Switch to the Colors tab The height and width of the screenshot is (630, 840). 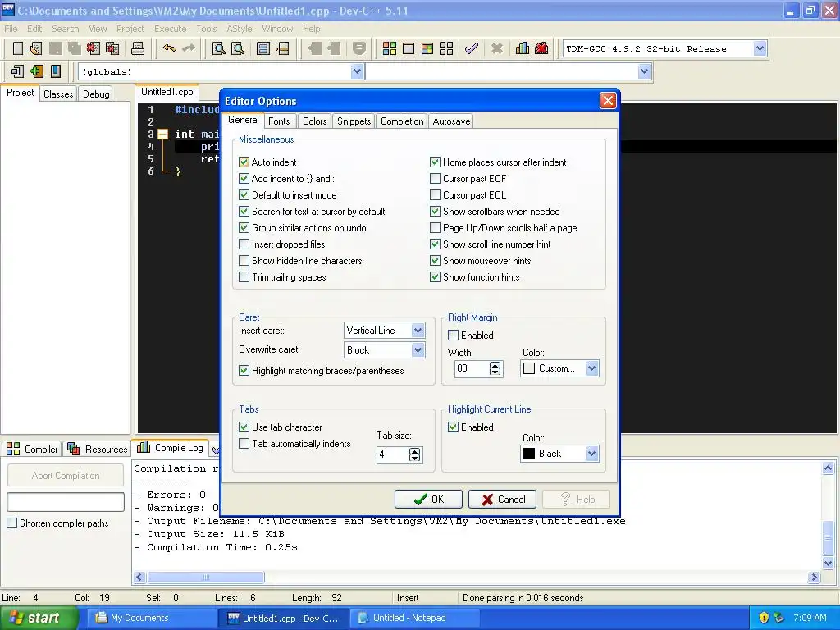point(314,121)
